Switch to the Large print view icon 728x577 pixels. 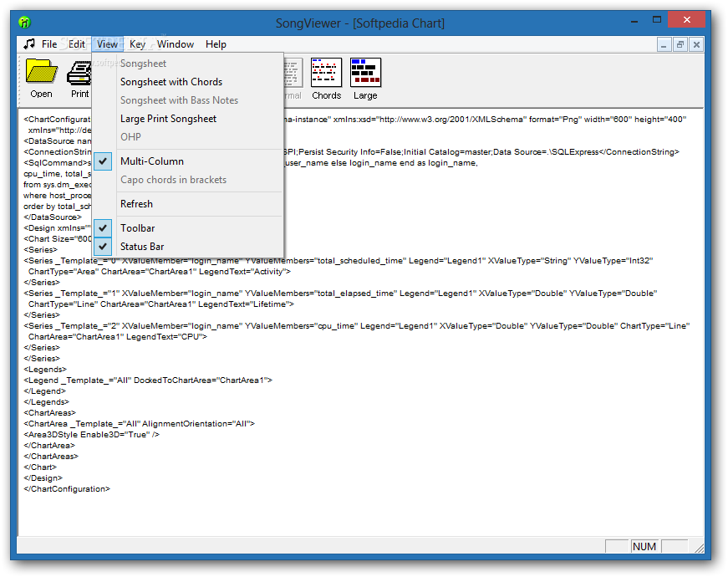click(x=365, y=73)
